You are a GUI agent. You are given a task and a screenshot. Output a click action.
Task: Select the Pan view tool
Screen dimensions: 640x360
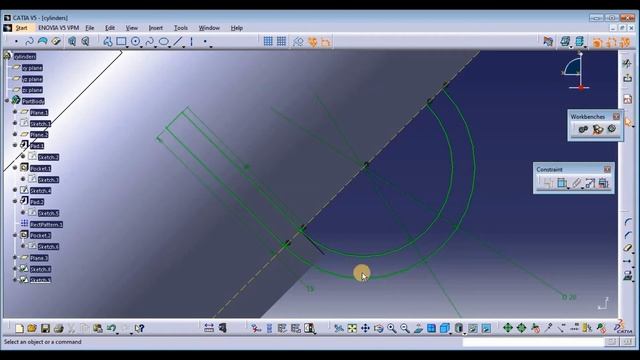365,328
